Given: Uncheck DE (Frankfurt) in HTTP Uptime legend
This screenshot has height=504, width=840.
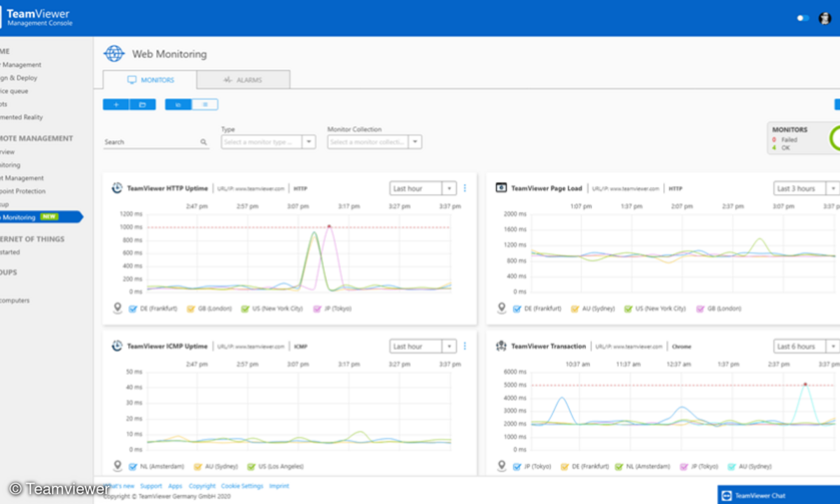Looking at the screenshot, I should (x=133, y=309).
